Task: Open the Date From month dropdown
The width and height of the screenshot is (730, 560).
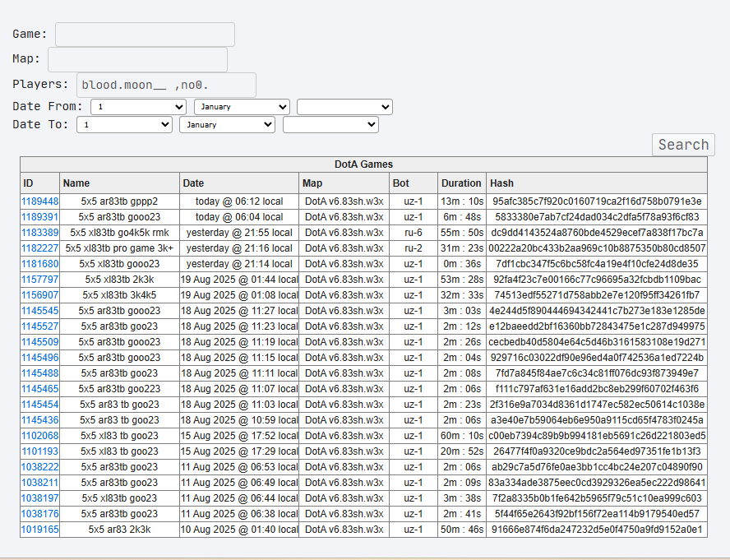Action: [242, 107]
